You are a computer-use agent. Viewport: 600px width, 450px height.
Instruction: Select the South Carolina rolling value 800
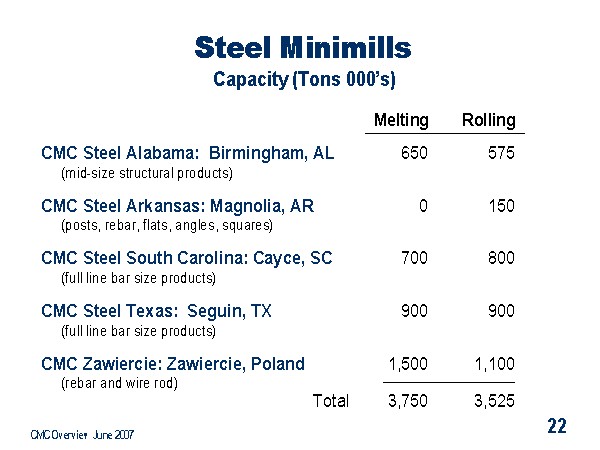[x=501, y=258]
